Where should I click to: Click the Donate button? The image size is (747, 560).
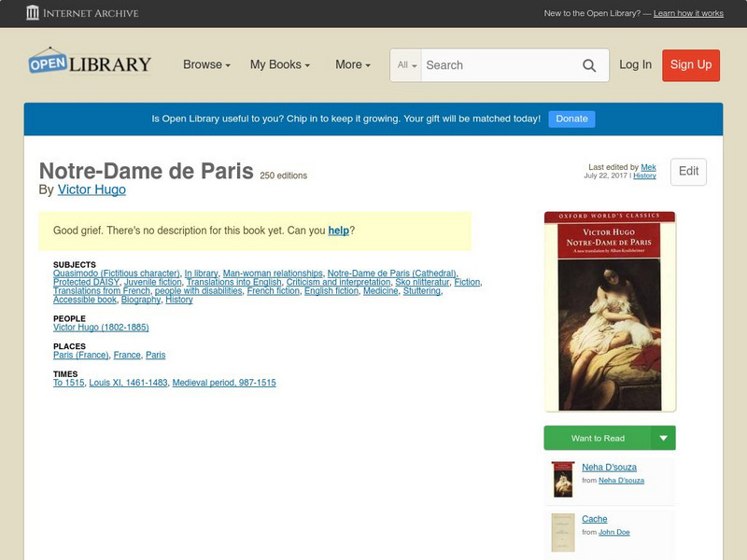click(x=571, y=119)
